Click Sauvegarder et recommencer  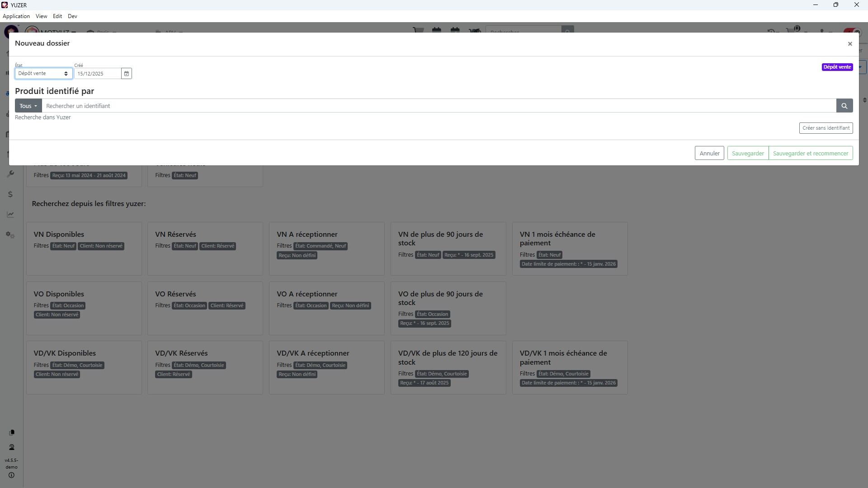810,153
